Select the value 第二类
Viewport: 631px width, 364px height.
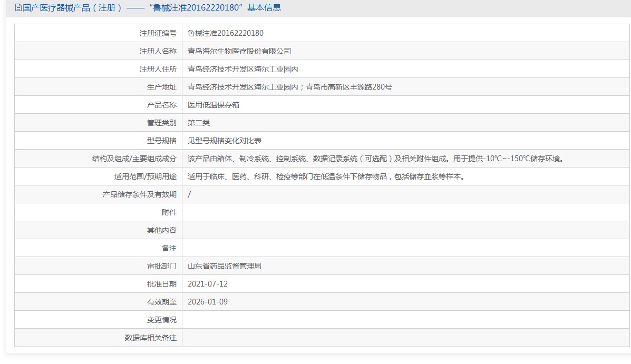pos(198,123)
